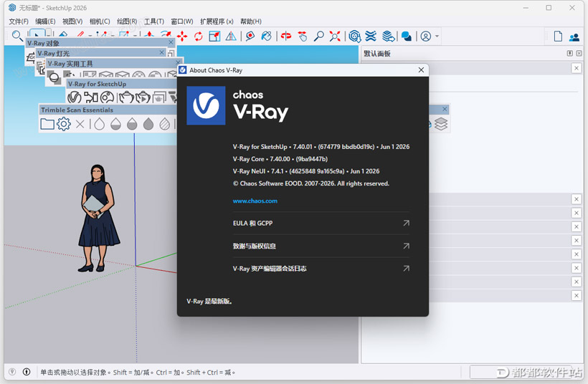This screenshot has width=588, height=384.
Task: Close the V-Ray 实用工具 floating toolbar
Action: pyautogui.click(x=178, y=62)
